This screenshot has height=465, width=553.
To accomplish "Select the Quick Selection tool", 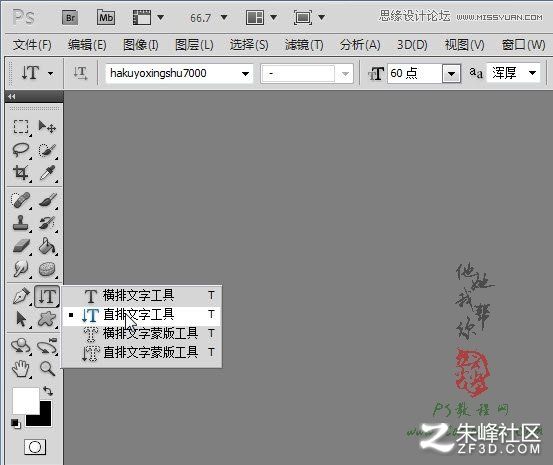I will [47, 150].
